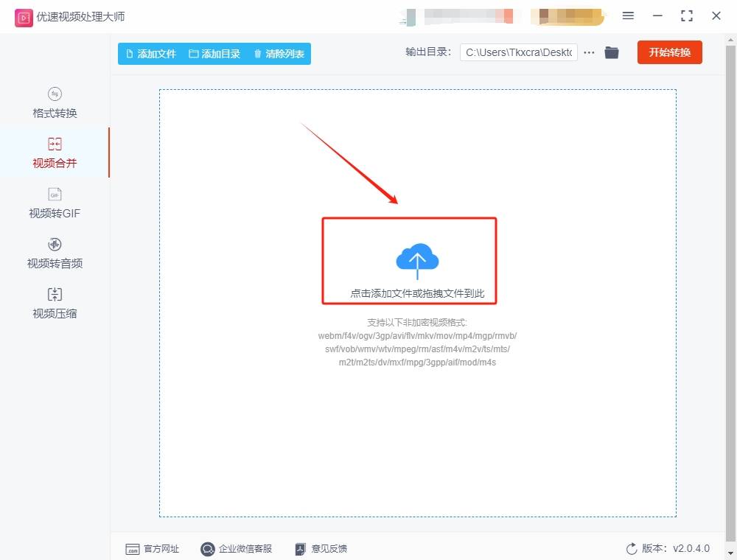Click the blue cloud upload icon
The width and height of the screenshot is (737, 560).
point(418,259)
